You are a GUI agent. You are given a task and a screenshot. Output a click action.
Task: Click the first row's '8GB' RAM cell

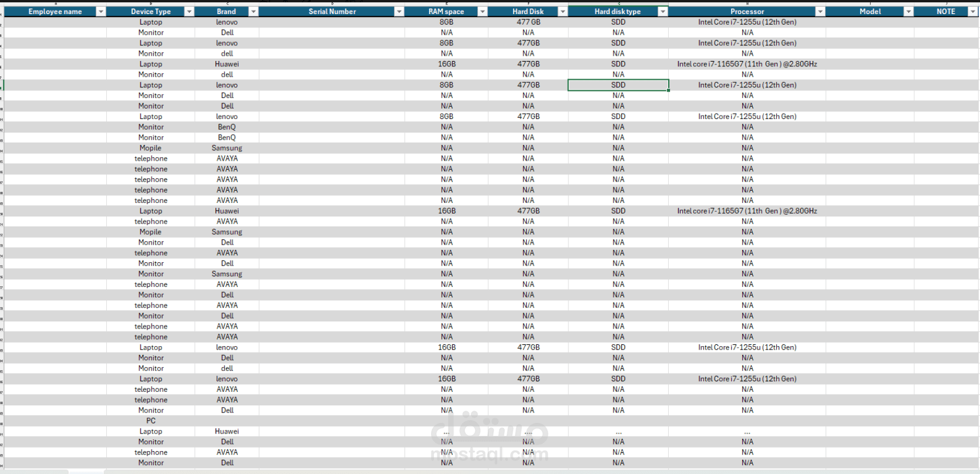447,22
